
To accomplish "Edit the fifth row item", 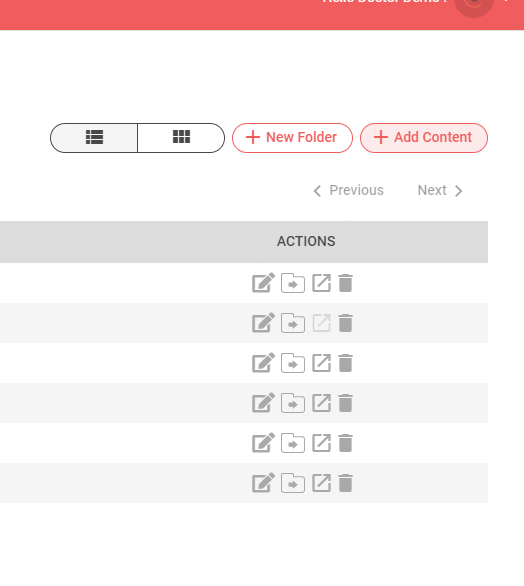I will (263, 443).
